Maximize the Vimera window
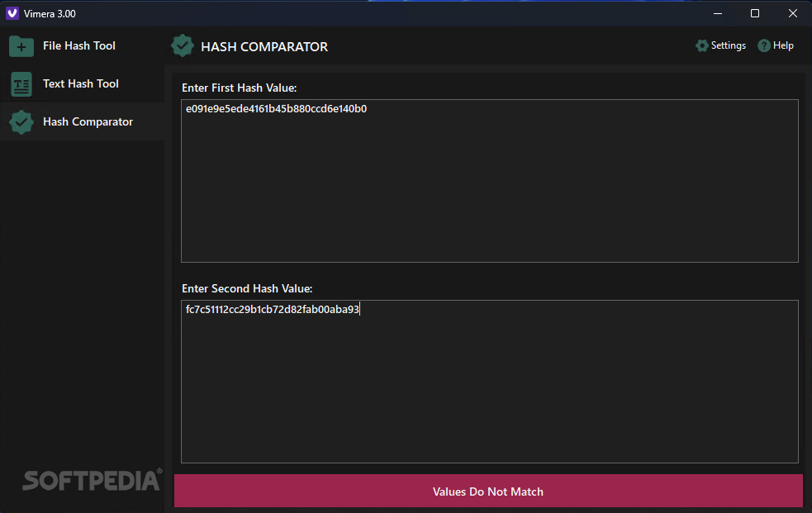Screen dimensions: 812x513 (755, 13)
